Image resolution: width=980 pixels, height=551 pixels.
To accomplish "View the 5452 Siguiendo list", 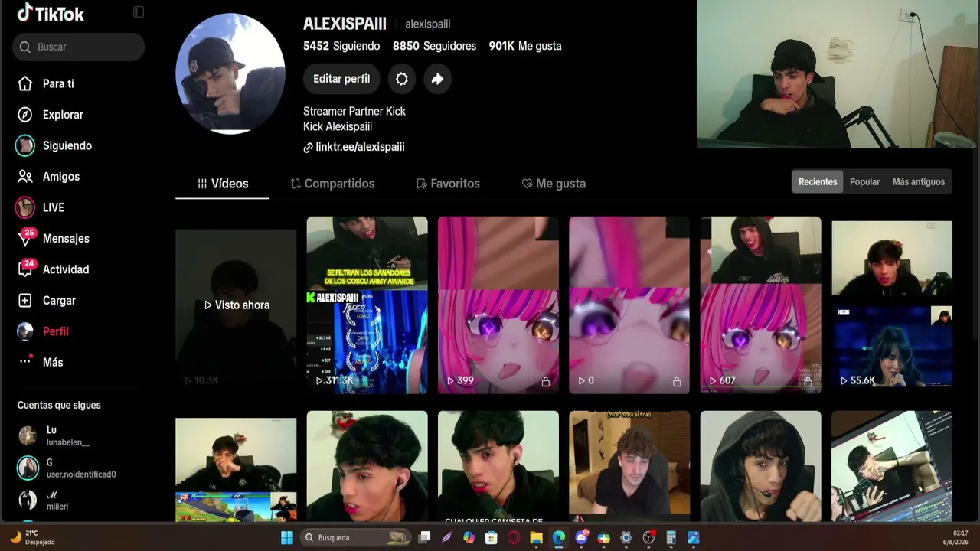I will pyautogui.click(x=341, y=46).
